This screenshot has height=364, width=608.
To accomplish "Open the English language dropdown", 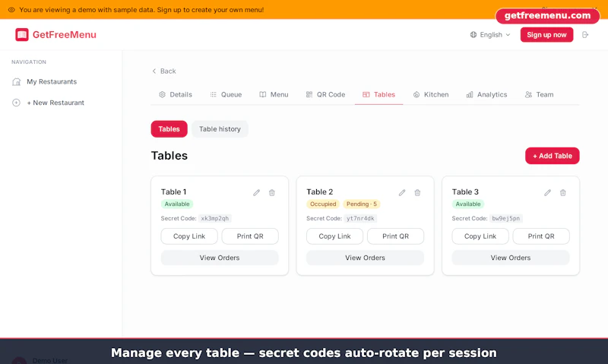I will 490,35.
